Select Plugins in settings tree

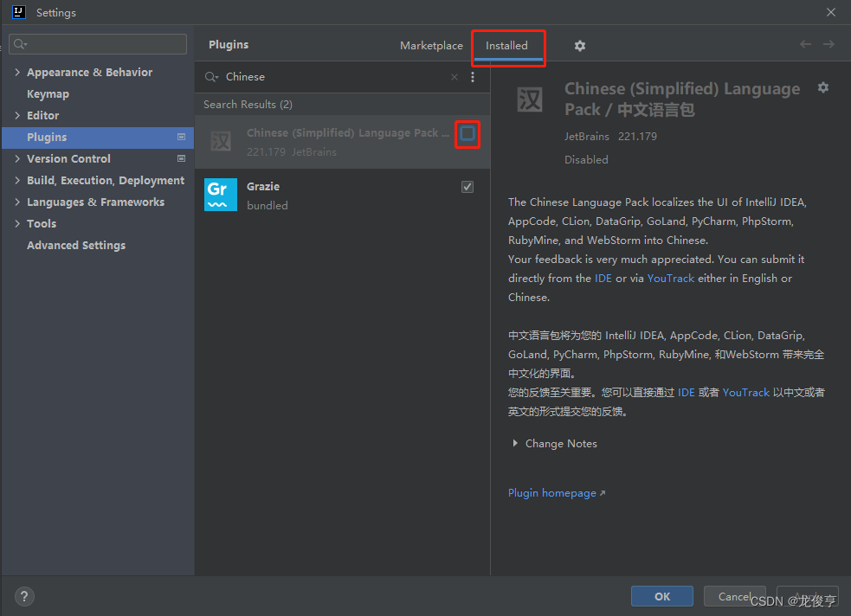(x=98, y=138)
